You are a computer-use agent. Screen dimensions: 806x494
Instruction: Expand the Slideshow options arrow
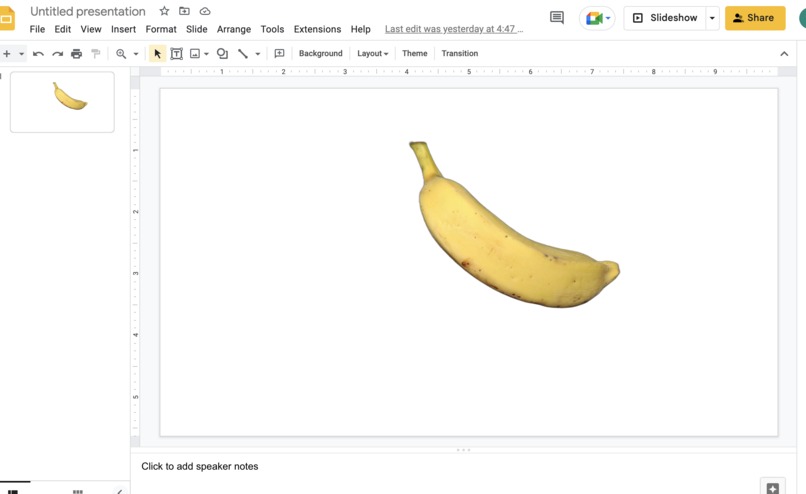point(712,18)
